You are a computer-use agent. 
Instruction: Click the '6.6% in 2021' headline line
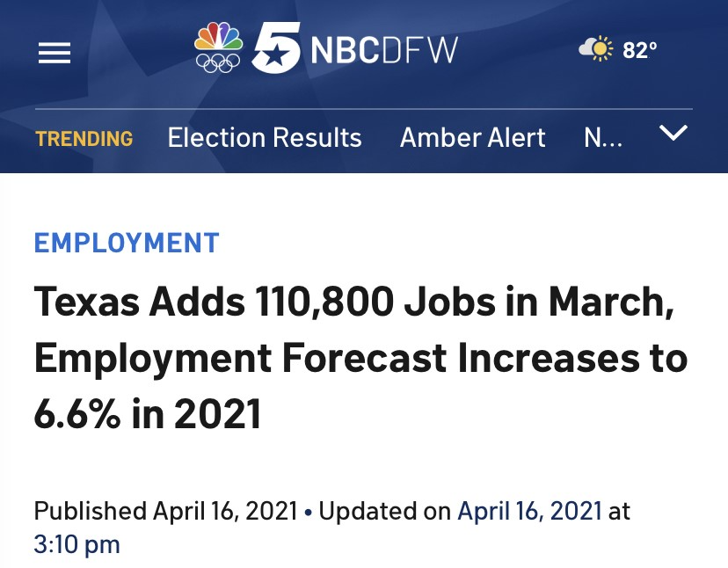(x=148, y=413)
